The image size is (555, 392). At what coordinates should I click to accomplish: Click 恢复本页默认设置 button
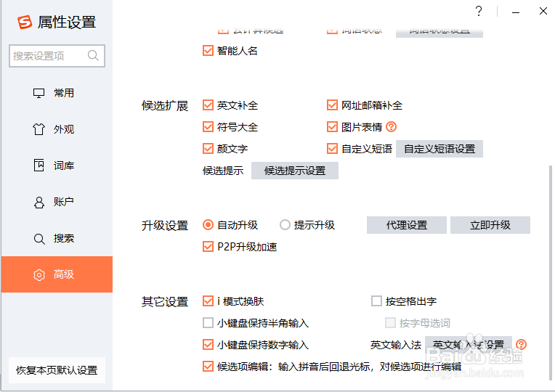[x=57, y=370]
